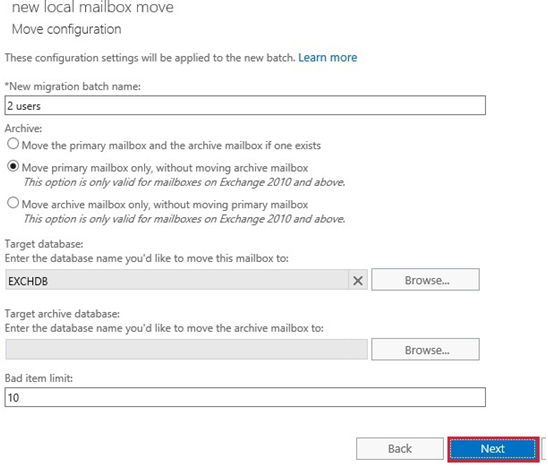Click the 'Move archive mailbox only' label text
The image size is (548, 468).
point(165,204)
